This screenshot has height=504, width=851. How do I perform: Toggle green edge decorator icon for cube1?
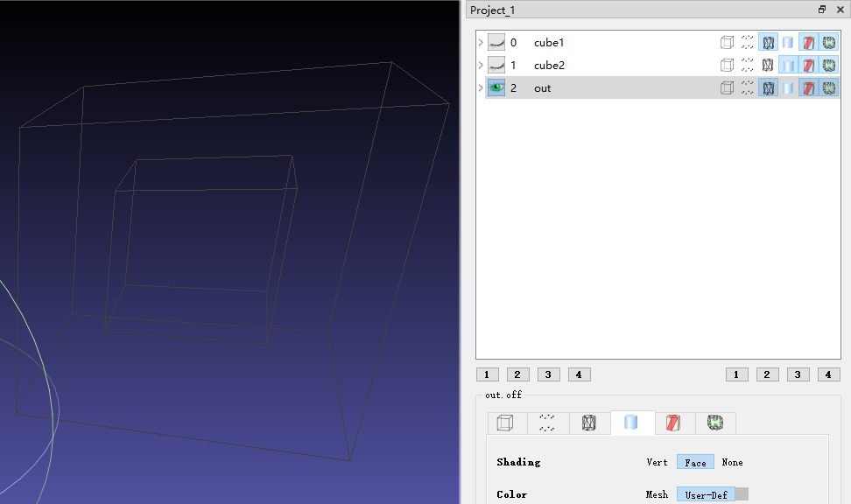point(829,42)
